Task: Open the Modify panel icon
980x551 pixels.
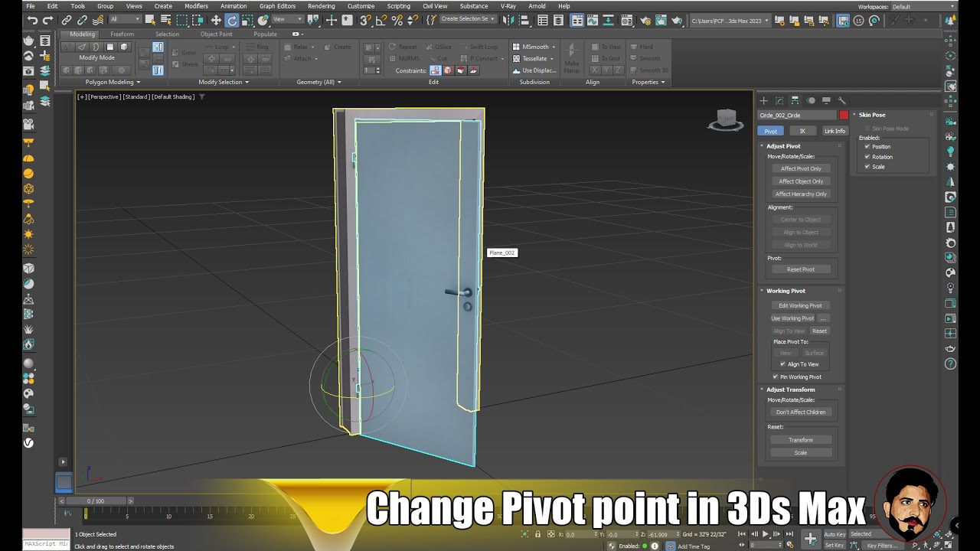Action: (779, 100)
